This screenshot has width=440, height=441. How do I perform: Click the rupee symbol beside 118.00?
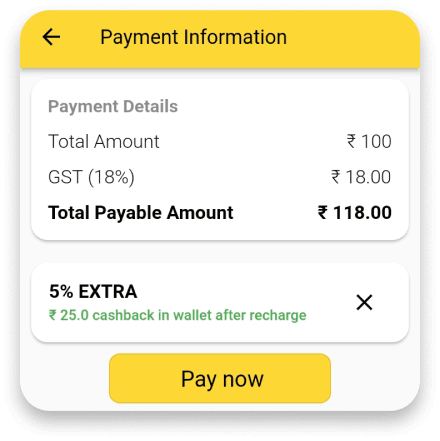323,212
